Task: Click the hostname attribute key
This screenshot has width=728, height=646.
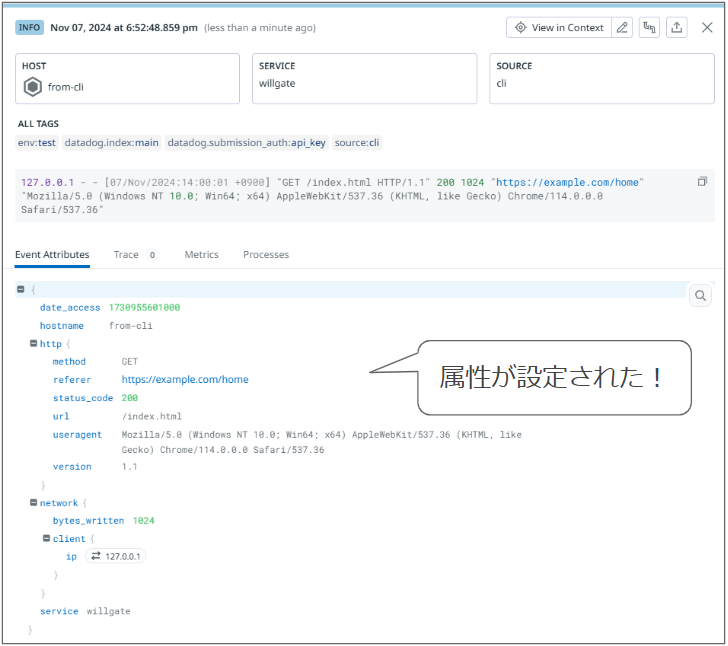Action: click(x=62, y=326)
